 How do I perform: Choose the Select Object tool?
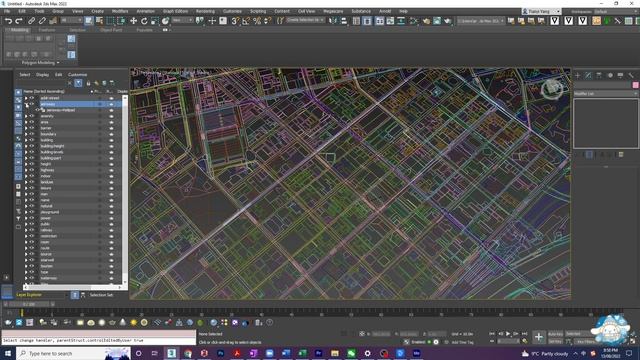click(x=89, y=20)
